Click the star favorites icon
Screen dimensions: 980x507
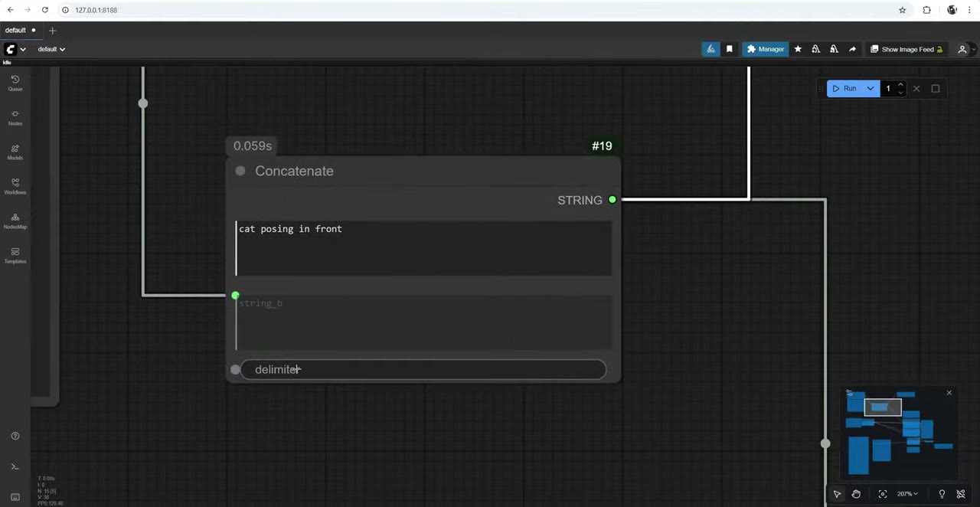798,49
